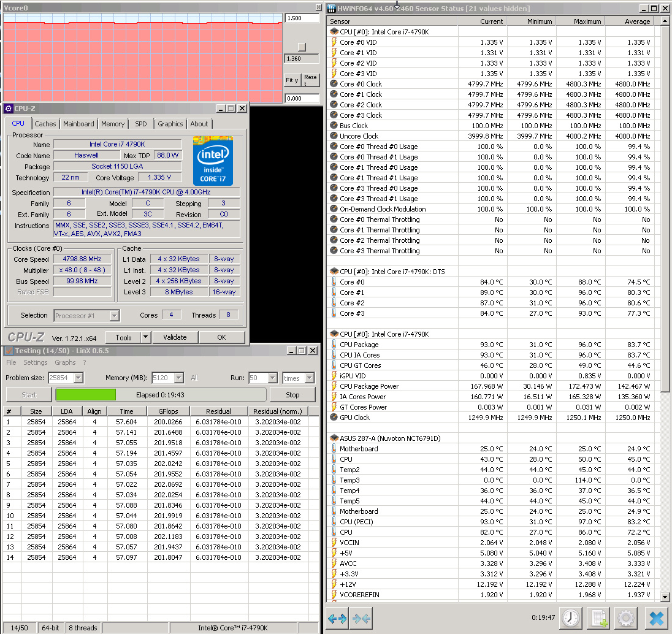Open the Problem size dropdown in LinX

point(78,378)
